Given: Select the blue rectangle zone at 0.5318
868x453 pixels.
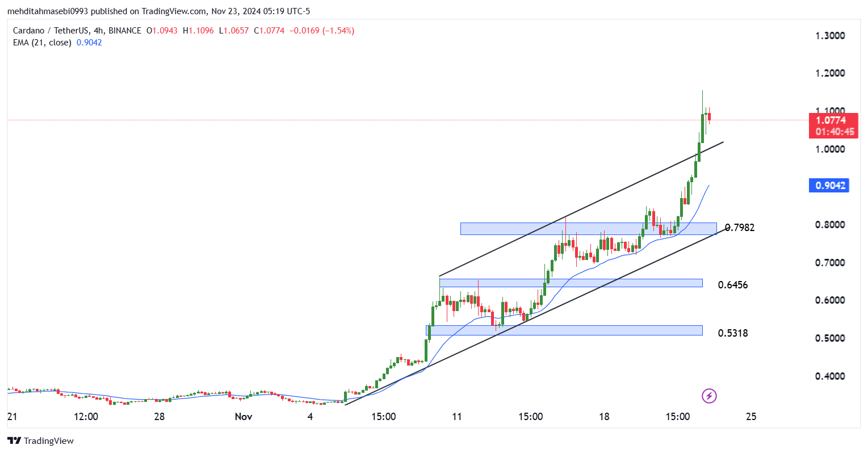Looking at the screenshot, I should (x=564, y=330).
